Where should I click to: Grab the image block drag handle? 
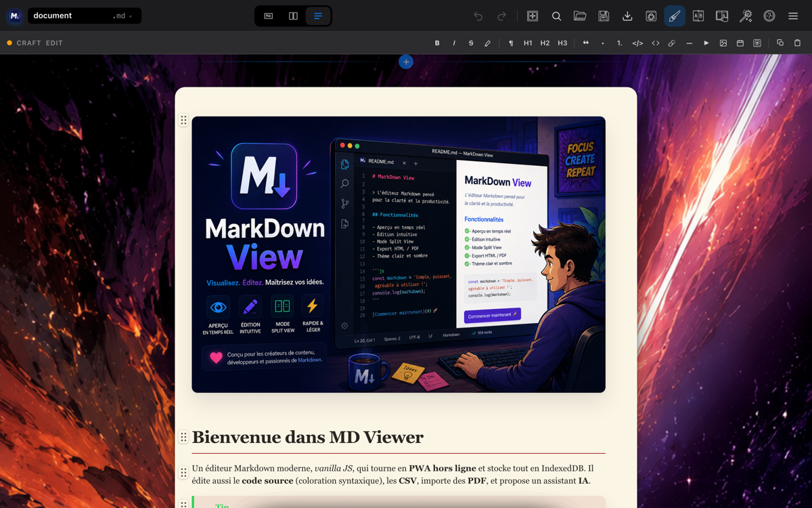[x=183, y=120]
